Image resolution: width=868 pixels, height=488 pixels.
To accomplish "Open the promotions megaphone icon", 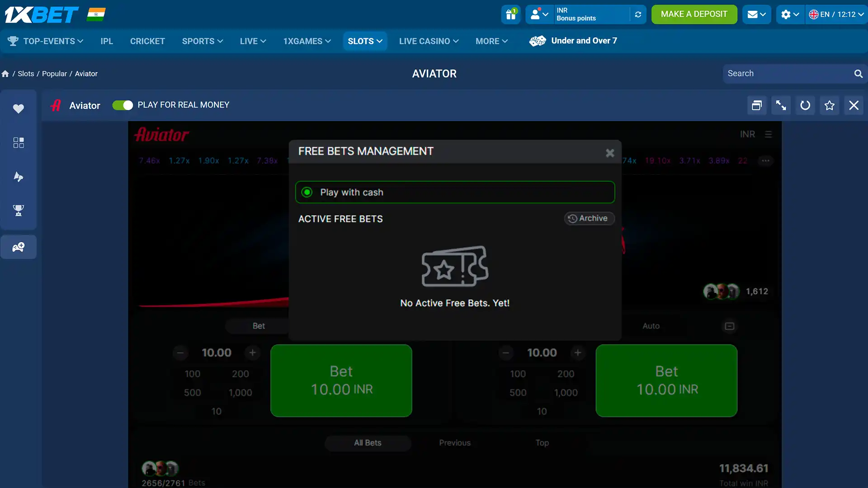I will click(18, 177).
